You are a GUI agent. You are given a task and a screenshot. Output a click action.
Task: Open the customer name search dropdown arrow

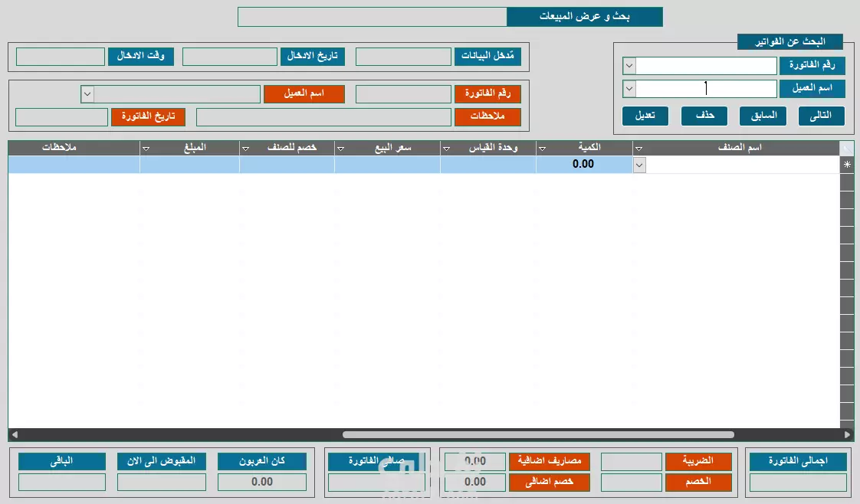(629, 88)
